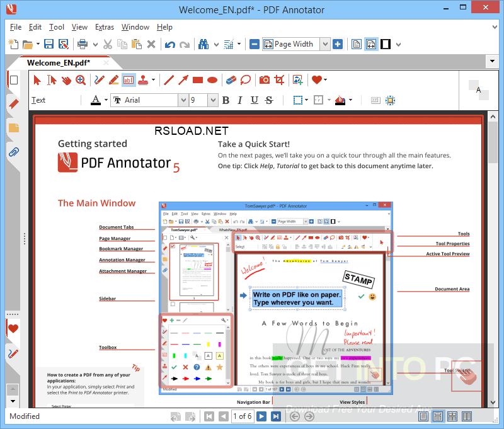Viewport: 504px width, 429px height.
Task: Expand the fill color dropdown arrow
Action: (x=351, y=100)
